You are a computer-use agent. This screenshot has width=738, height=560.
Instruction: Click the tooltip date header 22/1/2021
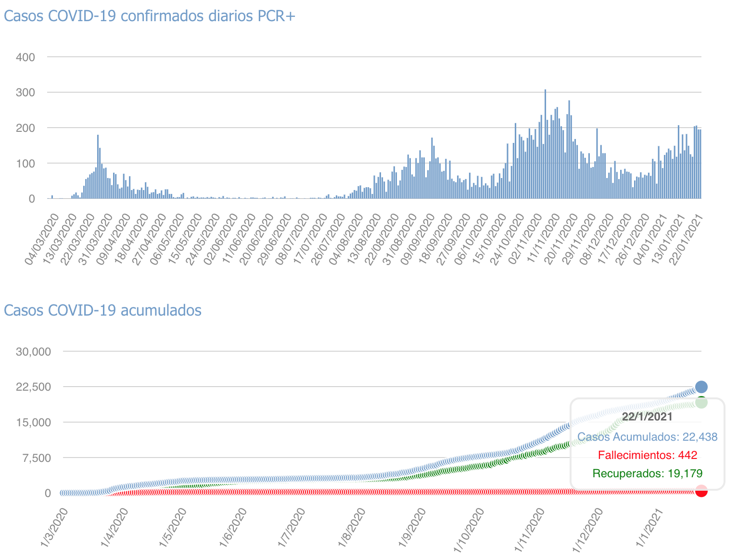(x=647, y=417)
